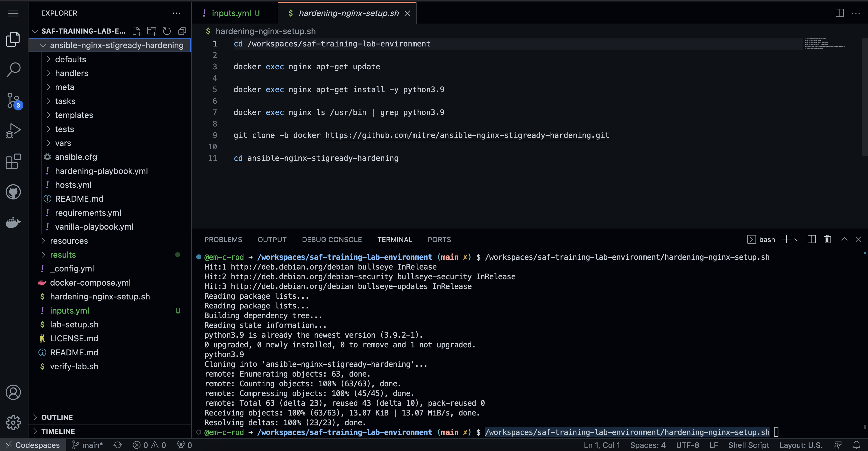Open the Manage settings gear
The width and height of the screenshot is (868, 451).
point(13,423)
